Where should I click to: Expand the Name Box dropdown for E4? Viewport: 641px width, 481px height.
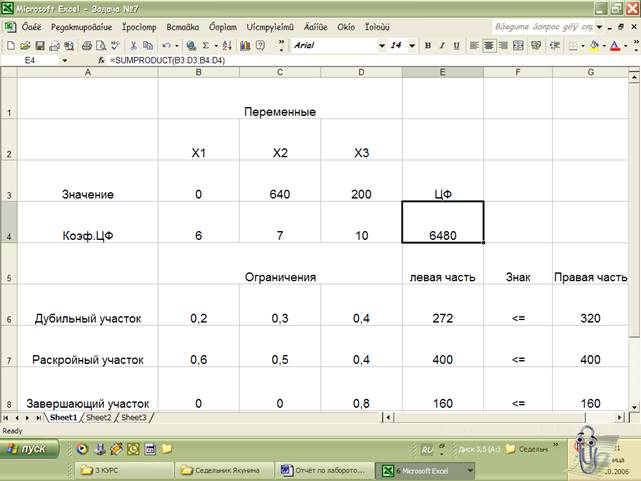tap(64, 61)
